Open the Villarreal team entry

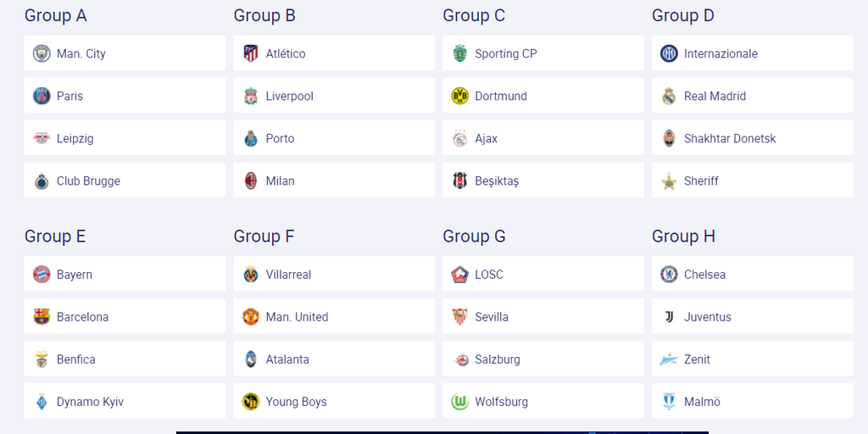point(334,274)
